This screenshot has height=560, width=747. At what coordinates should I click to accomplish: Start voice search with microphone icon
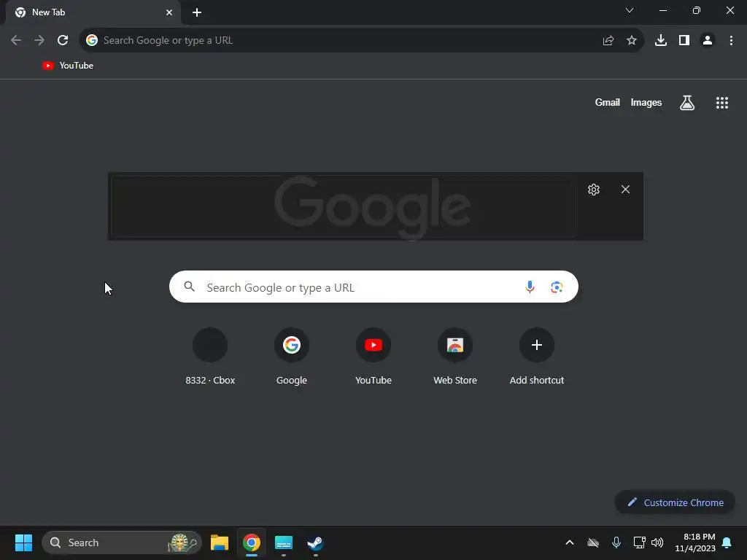tap(530, 287)
